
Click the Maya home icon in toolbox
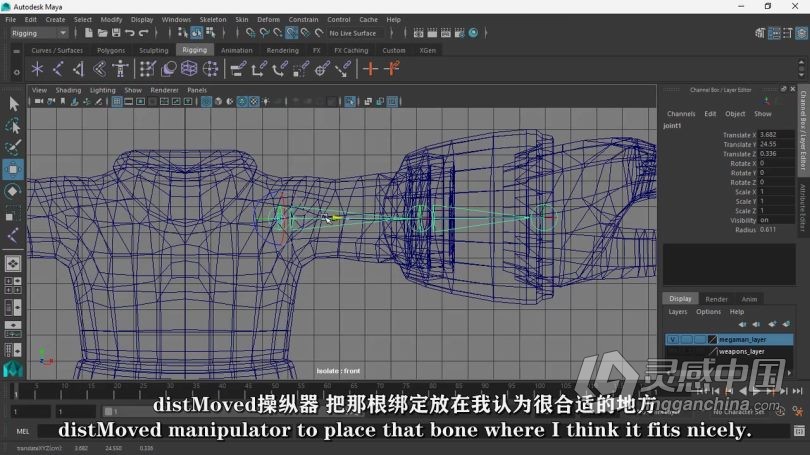pyautogui.click(x=13, y=369)
